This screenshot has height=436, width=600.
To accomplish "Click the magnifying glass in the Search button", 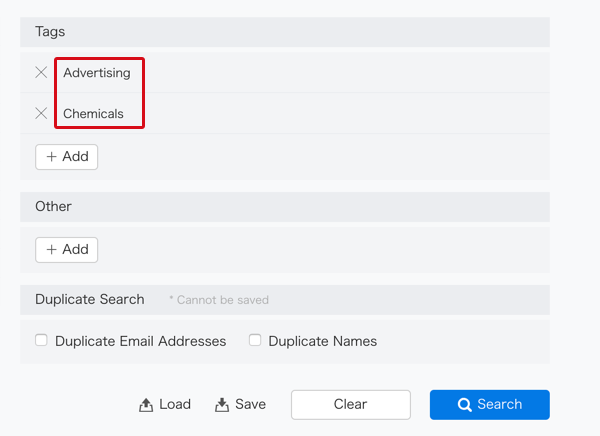I will (x=465, y=405).
